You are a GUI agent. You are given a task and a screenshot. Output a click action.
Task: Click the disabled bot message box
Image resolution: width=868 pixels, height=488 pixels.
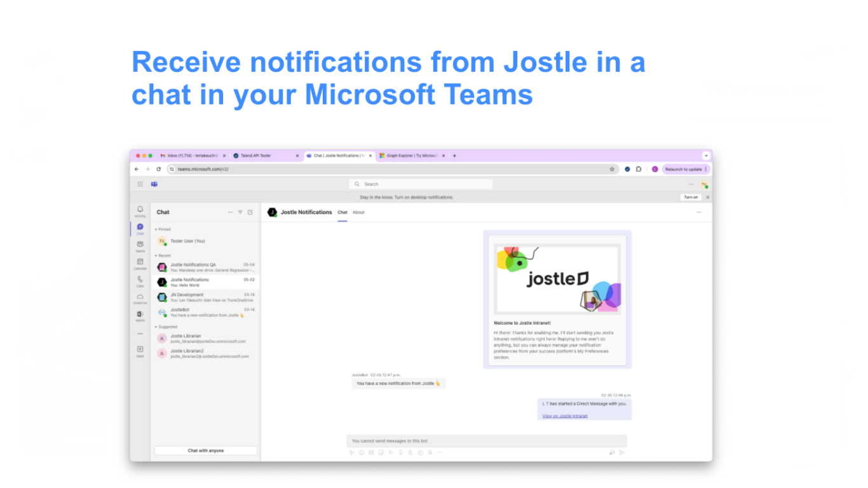click(487, 441)
